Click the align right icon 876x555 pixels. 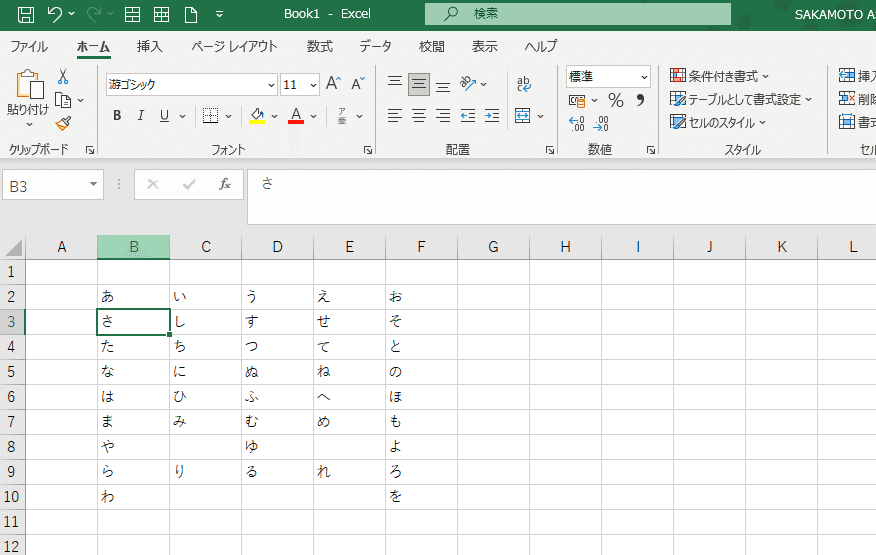443,116
